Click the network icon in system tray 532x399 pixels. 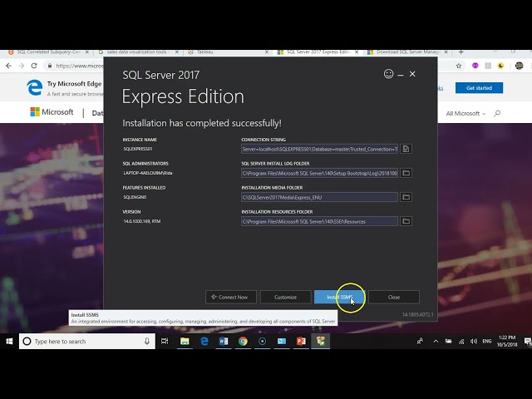(x=461, y=342)
